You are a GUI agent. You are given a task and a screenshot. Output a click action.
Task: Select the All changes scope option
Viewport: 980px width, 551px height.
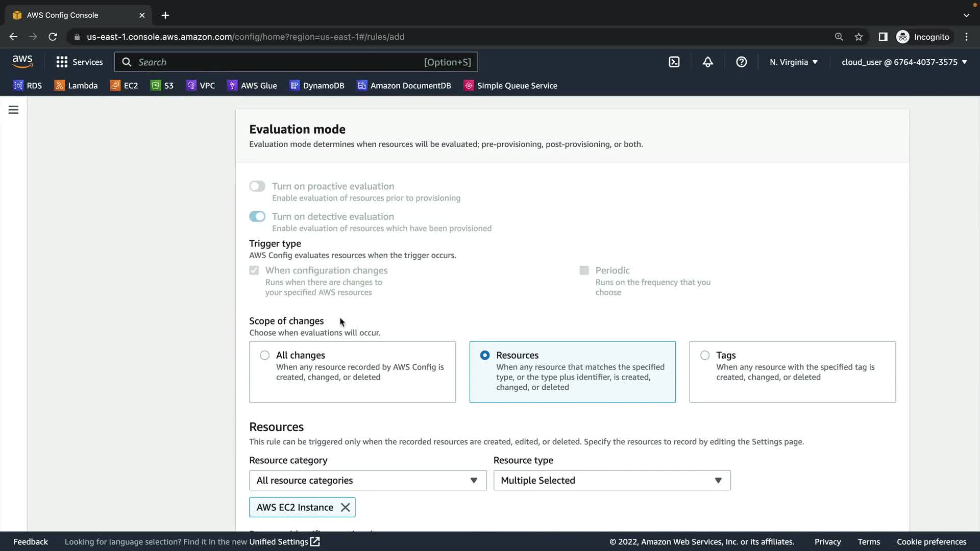pyautogui.click(x=264, y=355)
